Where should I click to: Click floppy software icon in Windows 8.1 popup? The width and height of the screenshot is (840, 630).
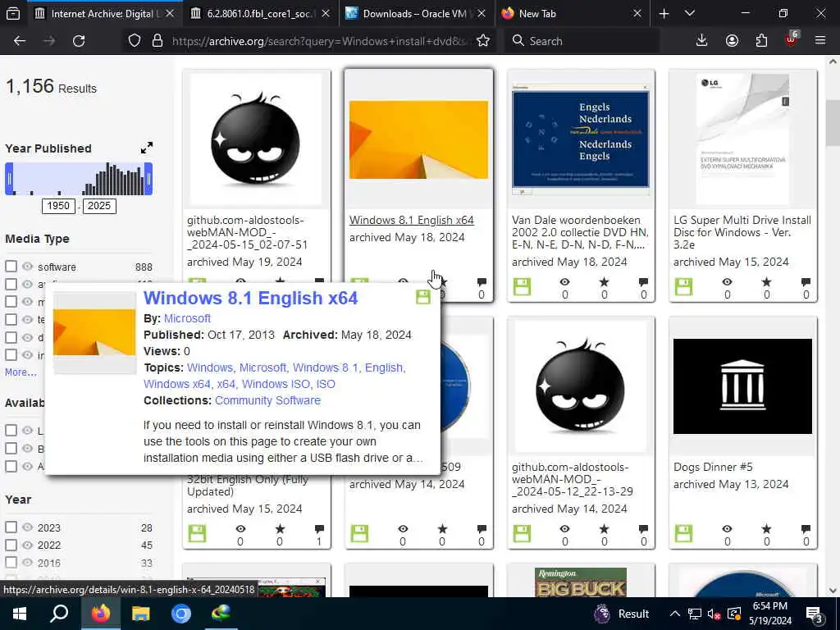pos(423,297)
